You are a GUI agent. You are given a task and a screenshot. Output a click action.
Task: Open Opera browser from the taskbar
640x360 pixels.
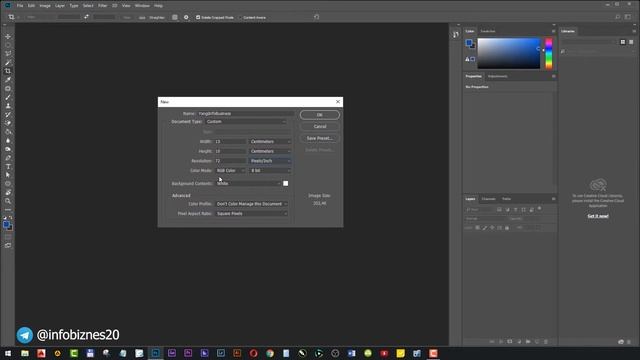[x=253, y=353]
